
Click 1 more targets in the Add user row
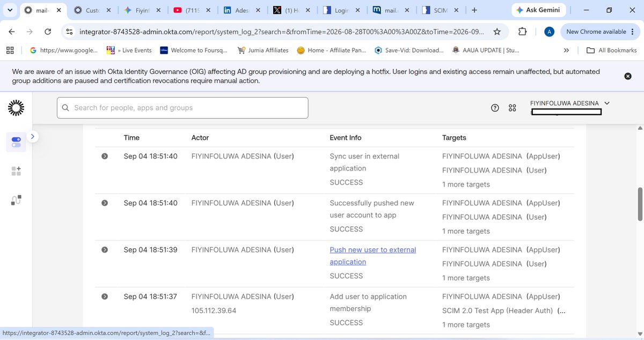466,324
